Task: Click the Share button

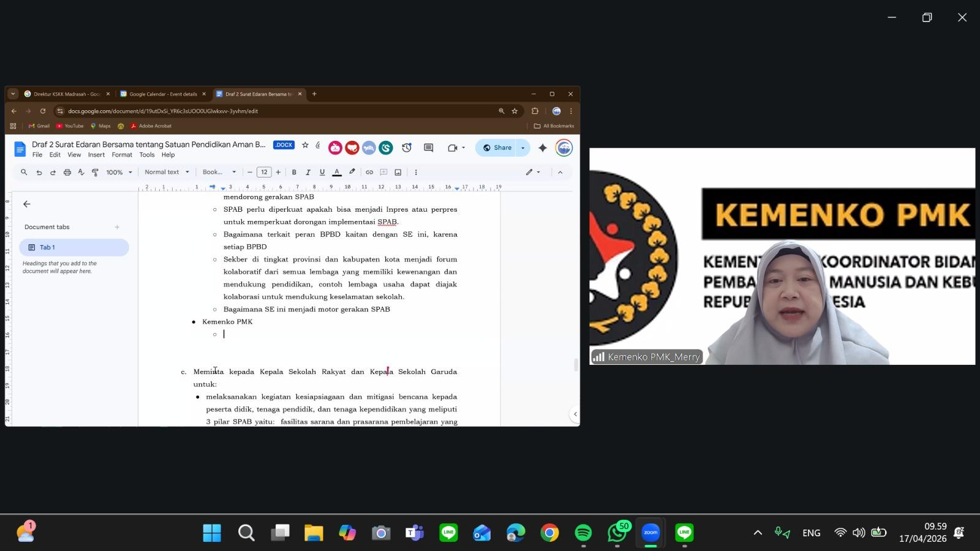Action: pyautogui.click(x=499, y=148)
